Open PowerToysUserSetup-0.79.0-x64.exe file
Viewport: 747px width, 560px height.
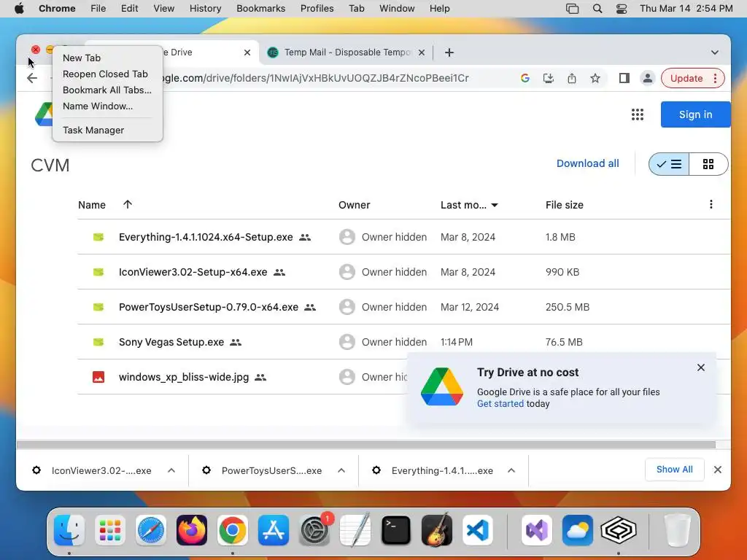pos(208,307)
